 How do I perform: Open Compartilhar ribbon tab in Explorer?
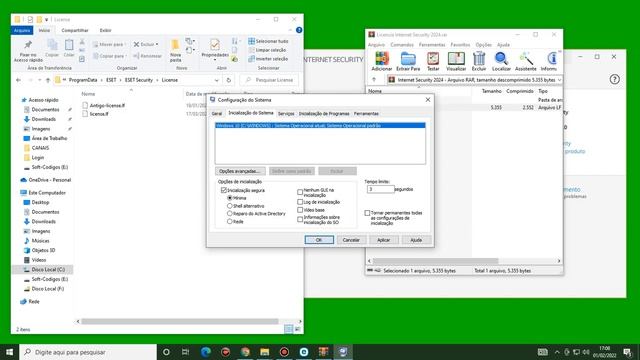75,30
